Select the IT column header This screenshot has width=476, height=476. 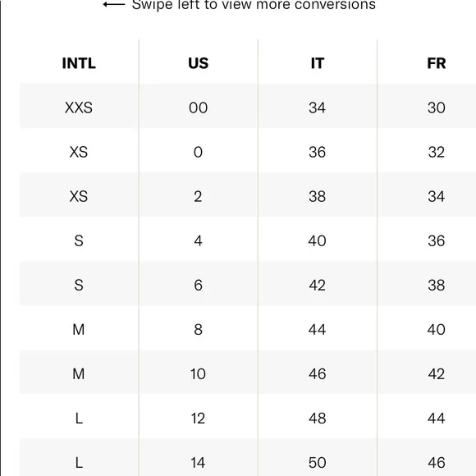(x=318, y=63)
